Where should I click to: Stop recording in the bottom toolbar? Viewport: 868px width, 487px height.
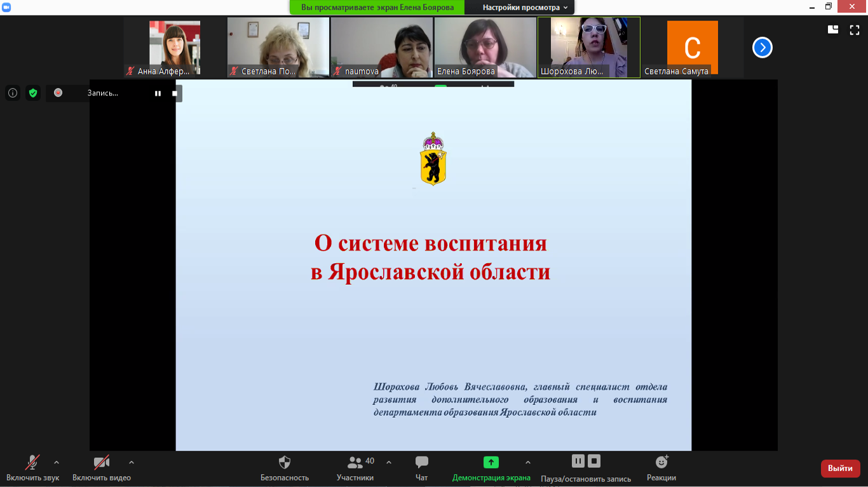tap(594, 462)
